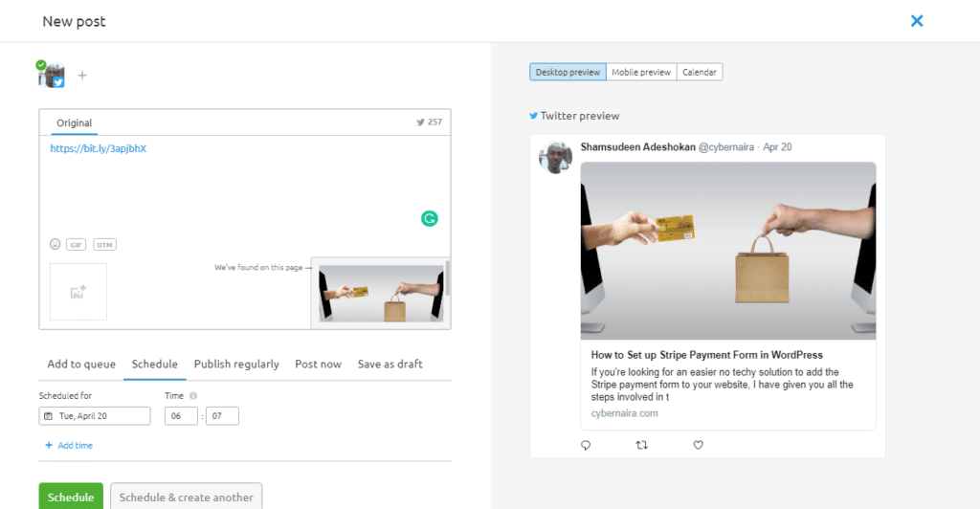Screen dimensions: 980x509
Task: Open the Grammarly icon in the editor
Action: tap(430, 218)
